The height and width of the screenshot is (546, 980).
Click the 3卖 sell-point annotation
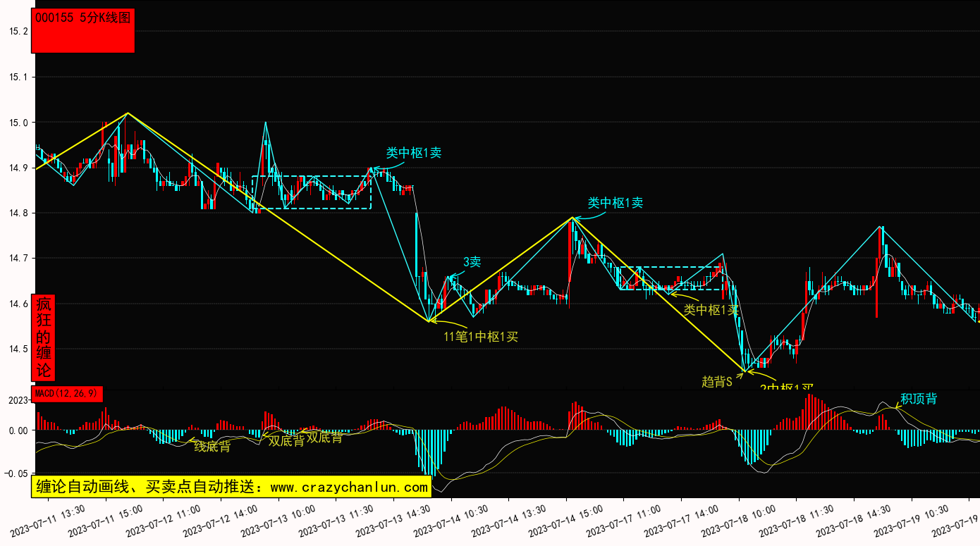[x=472, y=262]
